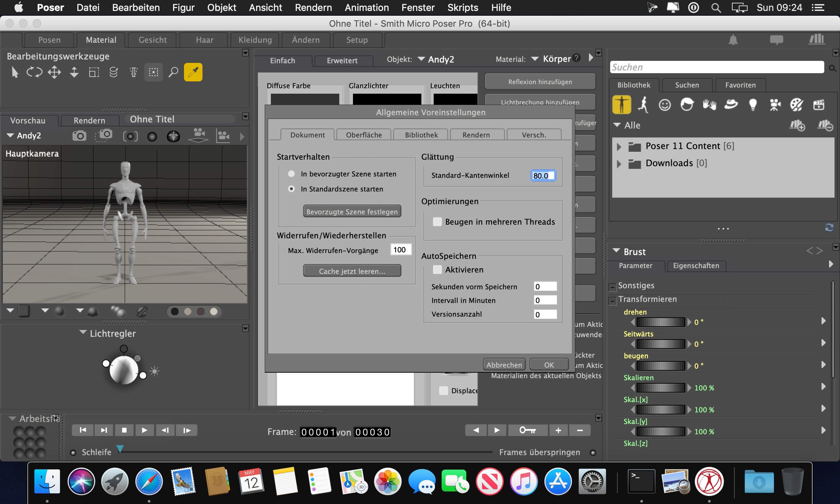The width and height of the screenshot is (840, 504).
Task: Click the add library plus icon
Action: [797, 125]
